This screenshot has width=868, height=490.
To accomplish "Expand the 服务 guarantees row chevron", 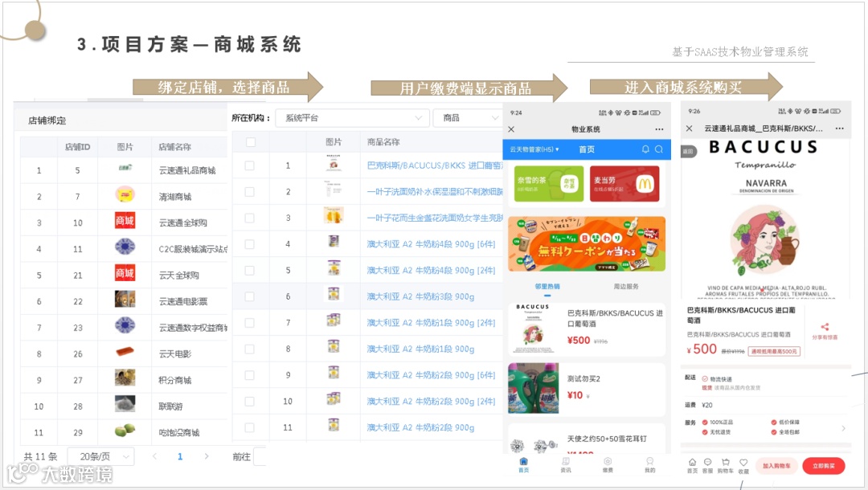I will (x=843, y=428).
